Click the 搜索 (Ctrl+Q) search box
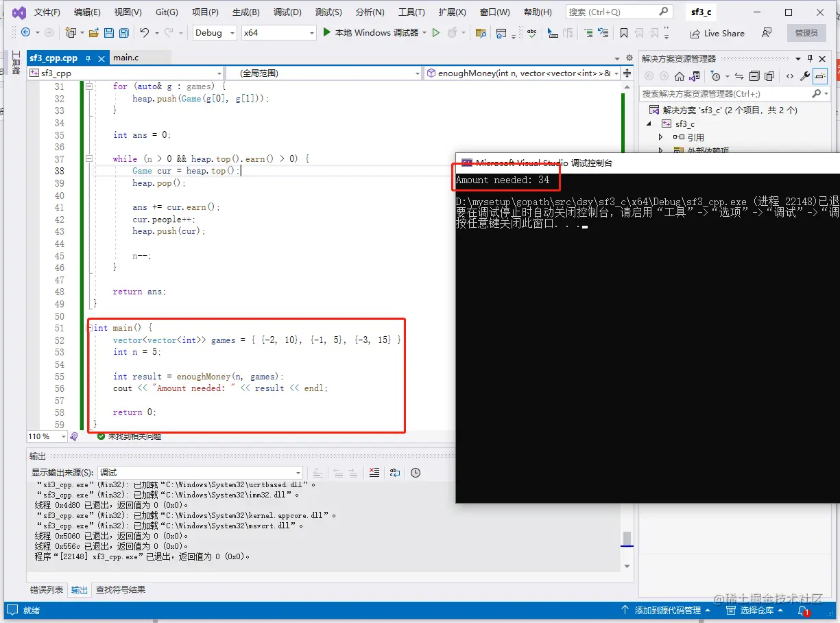 (x=619, y=12)
